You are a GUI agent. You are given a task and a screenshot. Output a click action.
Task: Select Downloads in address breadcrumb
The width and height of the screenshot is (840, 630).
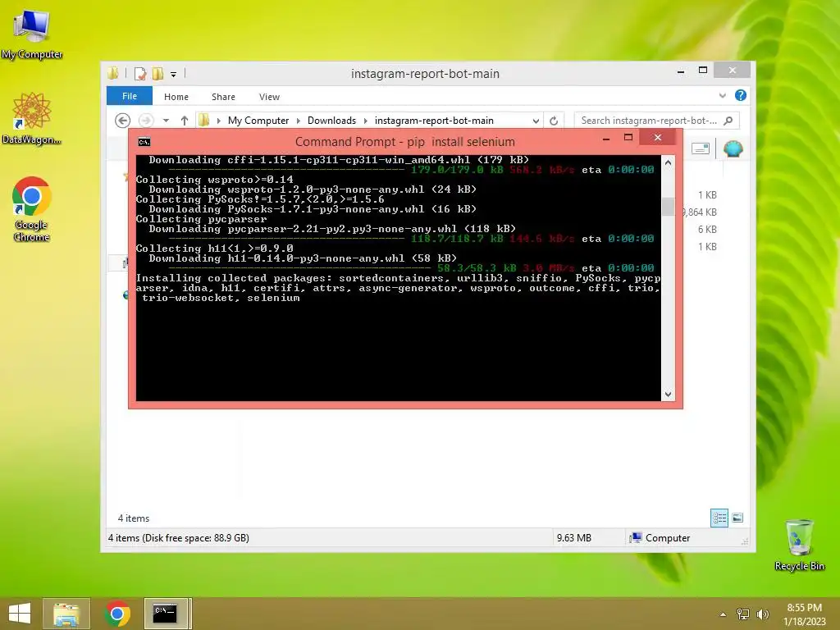[x=331, y=121]
